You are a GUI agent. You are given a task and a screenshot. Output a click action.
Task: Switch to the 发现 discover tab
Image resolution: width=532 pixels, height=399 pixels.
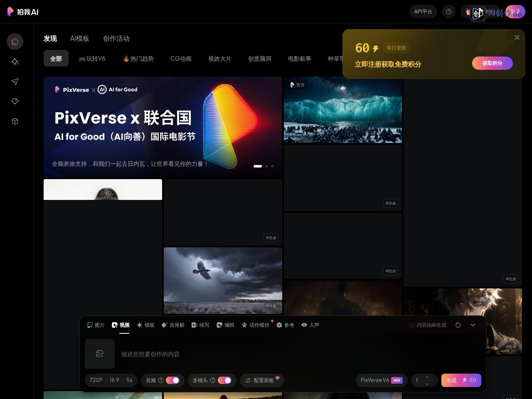pyautogui.click(x=50, y=38)
